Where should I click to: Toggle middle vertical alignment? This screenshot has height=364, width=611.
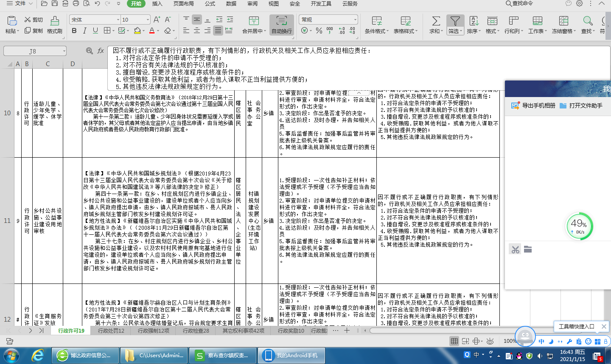197,19
